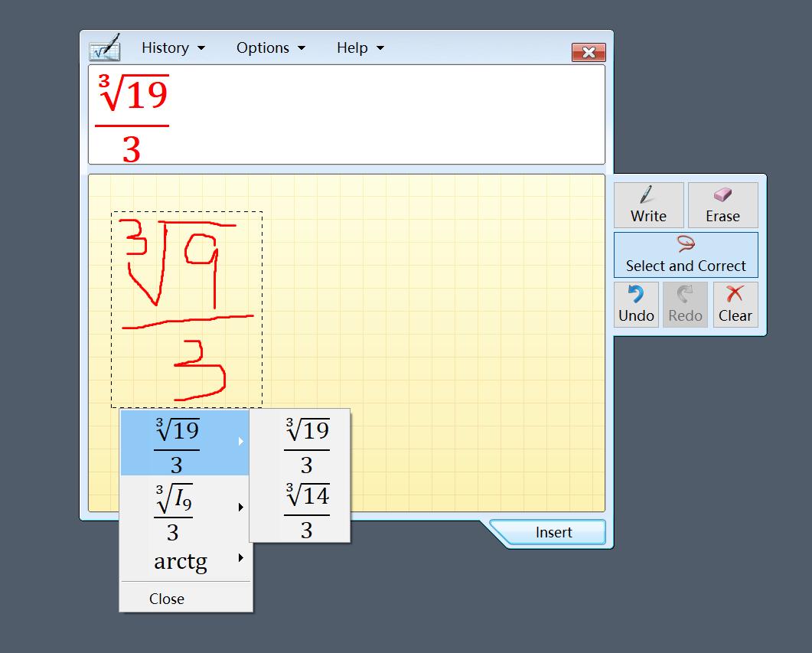Expand submenu arrow for cube root I9 entry

(x=241, y=507)
